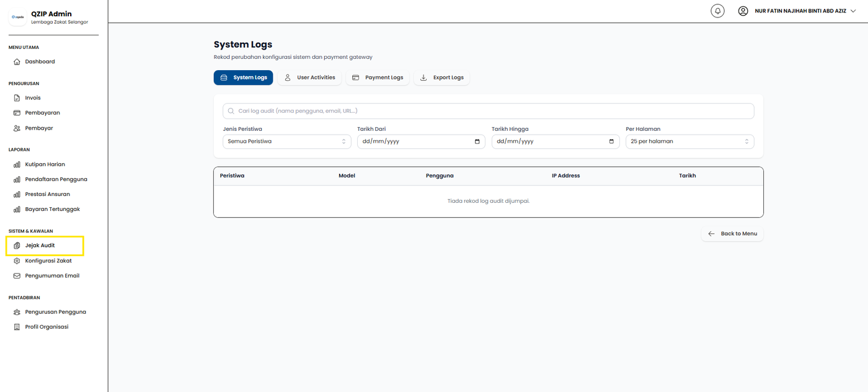Screen dimensions: 868x392
Task: Click the Profil Organisasi building icon
Action: click(17, 327)
